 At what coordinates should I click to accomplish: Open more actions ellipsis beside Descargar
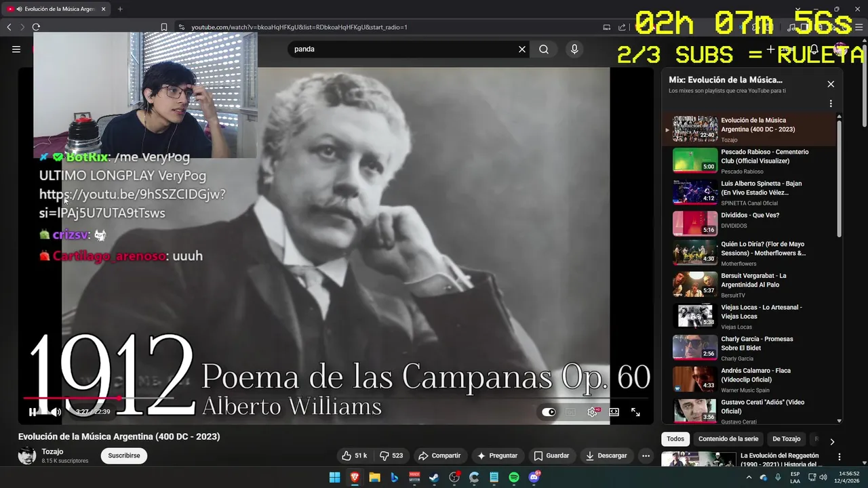(646, 455)
